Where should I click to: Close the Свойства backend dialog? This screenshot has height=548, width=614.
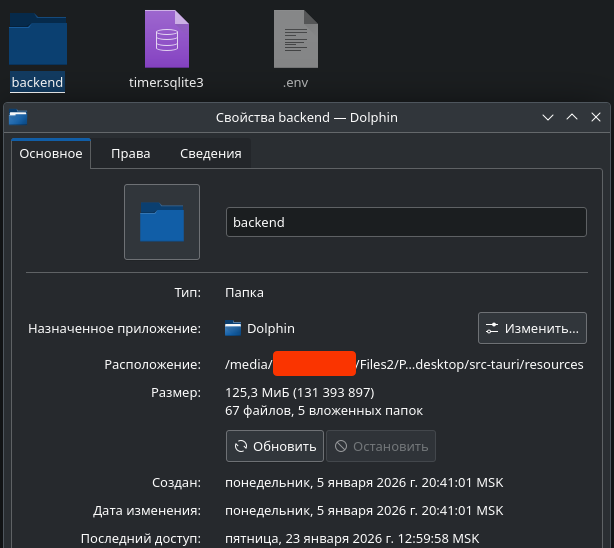tap(596, 117)
